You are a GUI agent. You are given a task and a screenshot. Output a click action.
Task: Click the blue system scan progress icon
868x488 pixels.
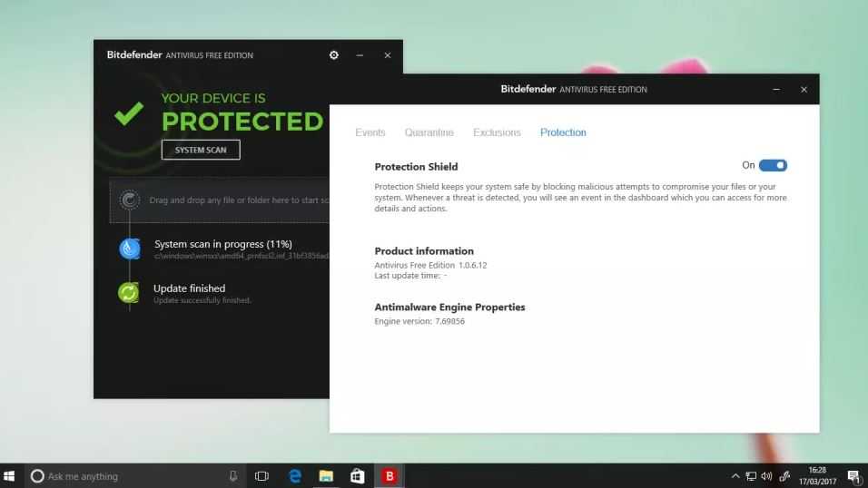(x=130, y=249)
